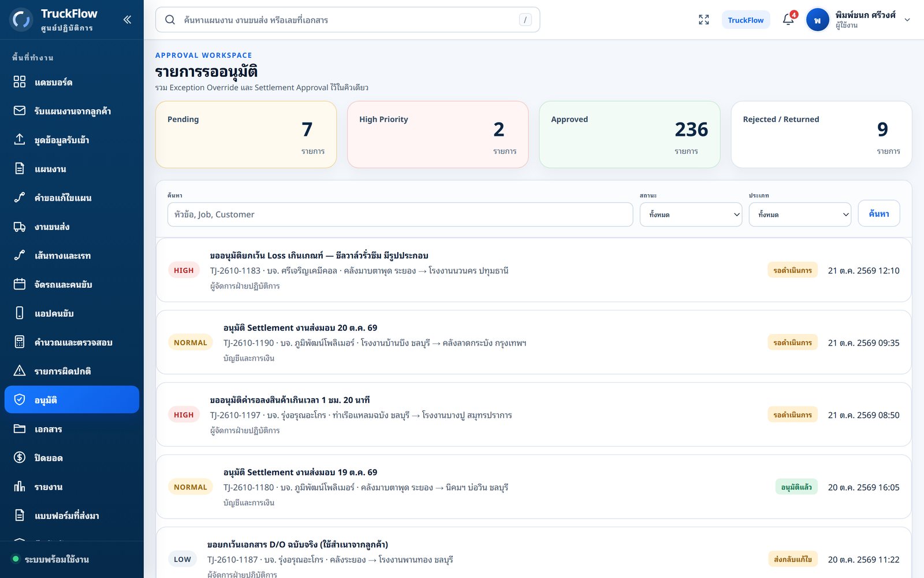Go to แผนงาน in sidebar
Screen dimensions: 924x578
tap(72, 169)
